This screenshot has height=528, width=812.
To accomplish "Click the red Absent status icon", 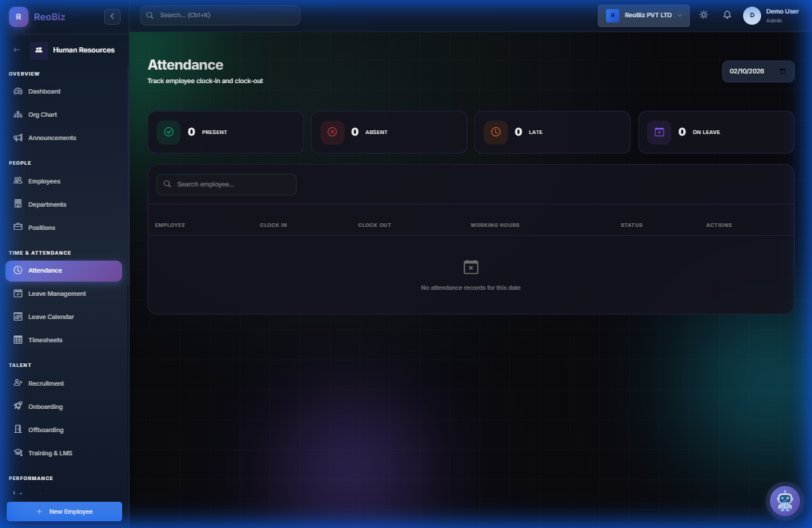I will point(333,132).
